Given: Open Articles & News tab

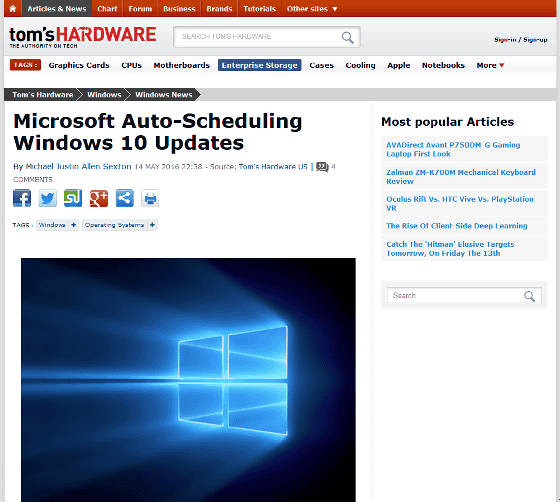Looking at the screenshot, I should [x=57, y=9].
